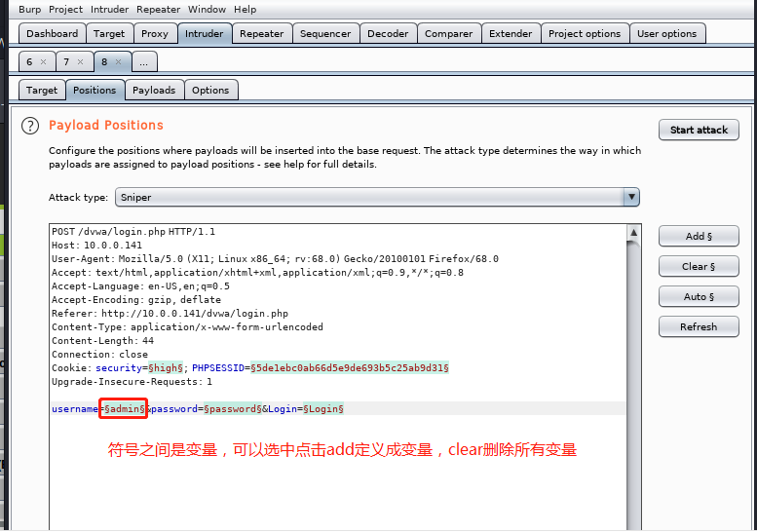Click the Refresh button
757x532 pixels.
pos(699,326)
